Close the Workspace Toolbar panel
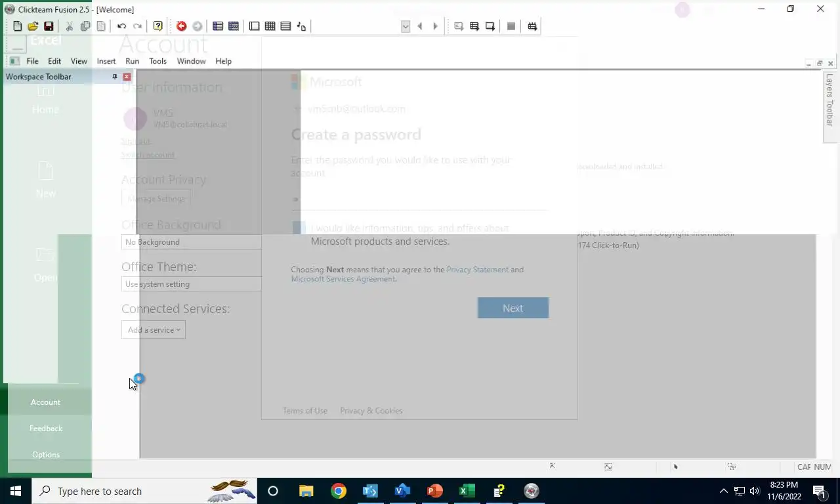The width and height of the screenshot is (840, 504). point(127,77)
